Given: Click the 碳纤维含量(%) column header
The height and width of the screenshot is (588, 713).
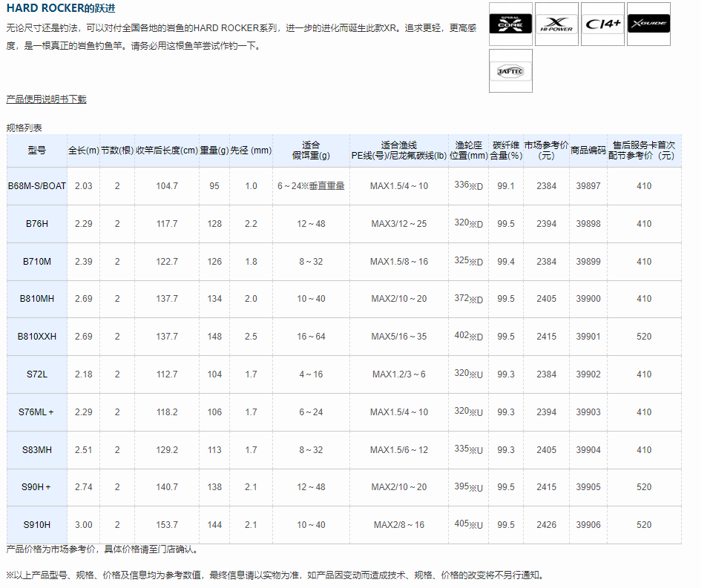Looking at the screenshot, I should 506,151.
